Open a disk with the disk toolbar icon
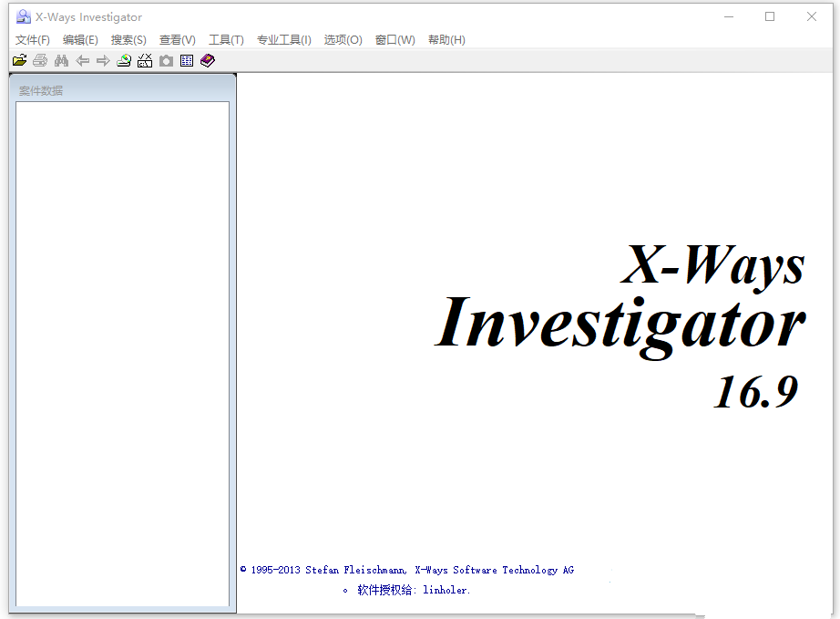Image resolution: width=840 pixels, height=619 pixels. (x=124, y=60)
